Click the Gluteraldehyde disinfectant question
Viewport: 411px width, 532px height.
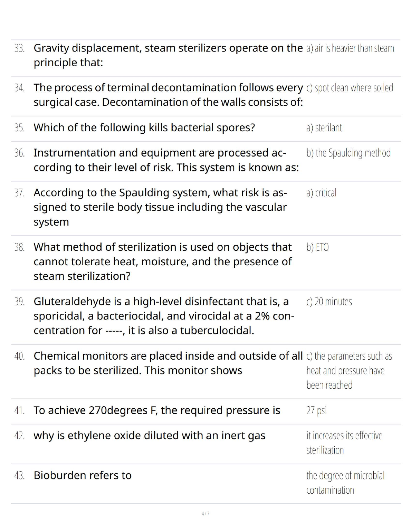pyautogui.click(x=164, y=316)
